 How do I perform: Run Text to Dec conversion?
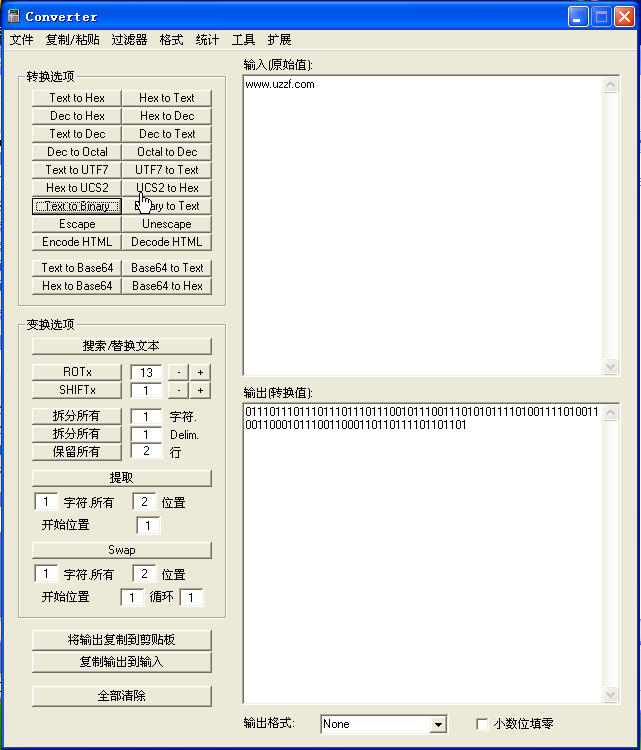pyautogui.click(x=77, y=134)
